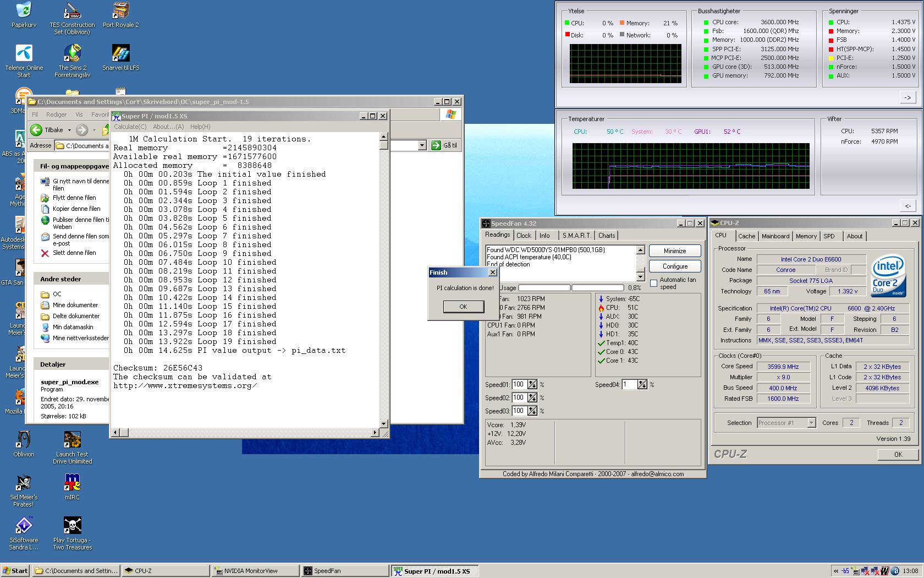Switch to the SPD tab in CPU-Z
This screenshot has width=924, height=578.
(x=829, y=236)
